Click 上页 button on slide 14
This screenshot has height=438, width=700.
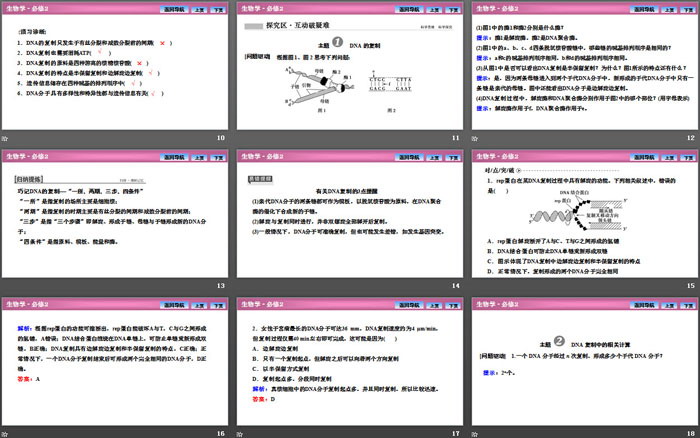pos(434,157)
